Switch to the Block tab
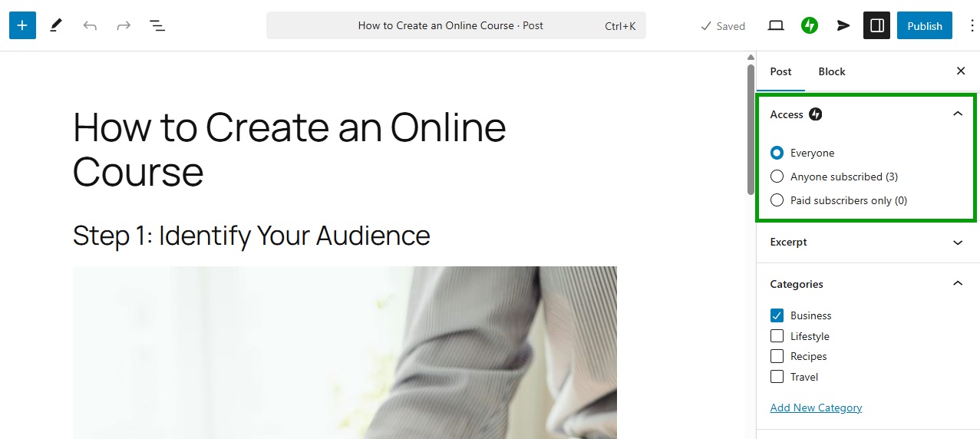The width and height of the screenshot is (980, 439). point(831,71)
